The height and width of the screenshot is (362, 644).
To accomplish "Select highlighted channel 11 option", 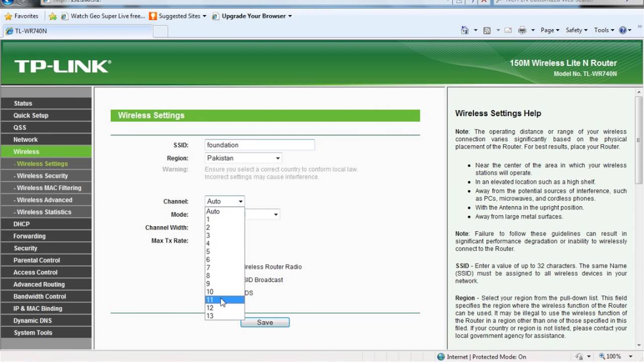I will pyautogui.click(x=224, y=300).
